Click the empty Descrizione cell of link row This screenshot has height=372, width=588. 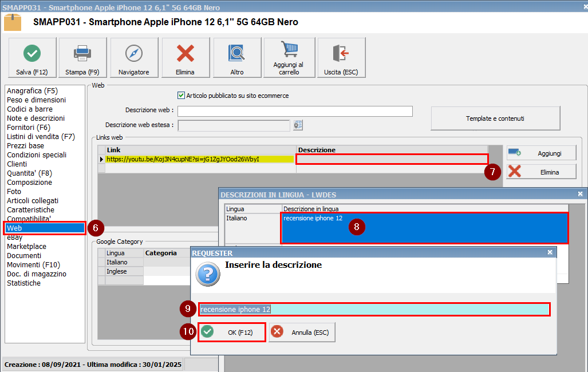click(392, 159)
